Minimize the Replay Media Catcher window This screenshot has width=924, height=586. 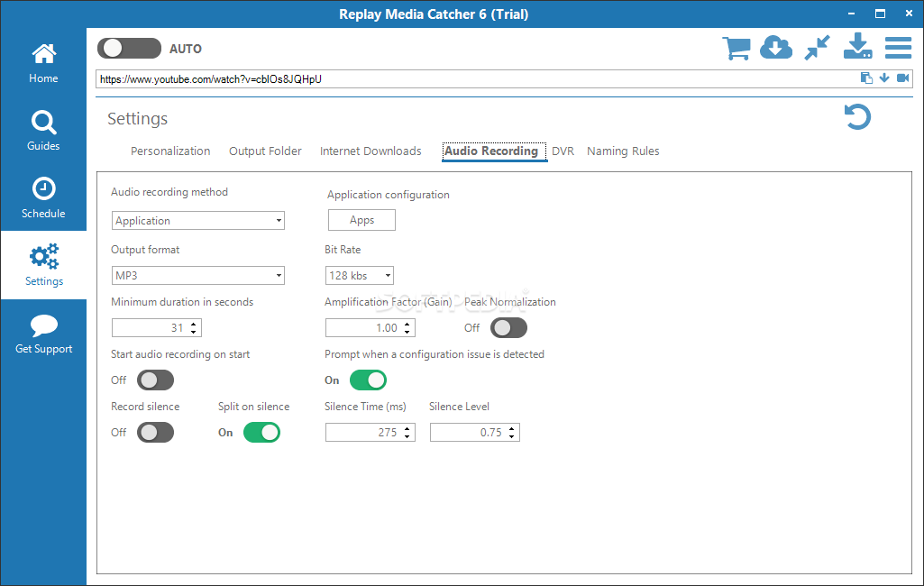pyautogui.click(x=852, y=14)
